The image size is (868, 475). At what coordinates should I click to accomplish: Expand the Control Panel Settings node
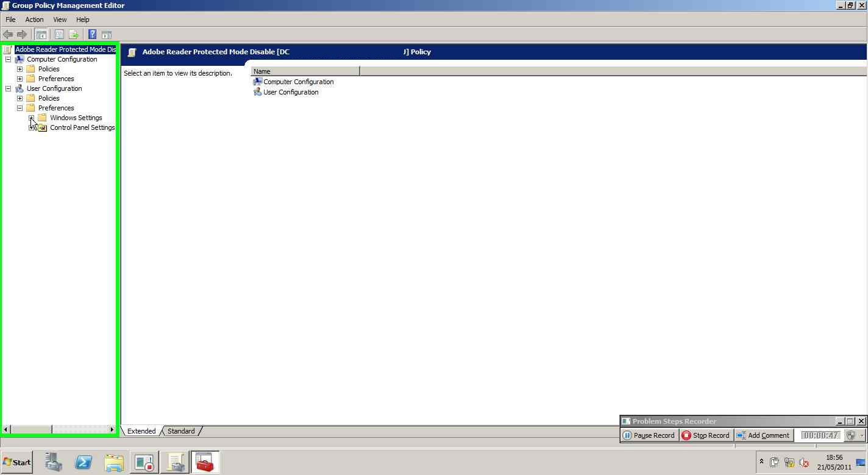point(32,127)
